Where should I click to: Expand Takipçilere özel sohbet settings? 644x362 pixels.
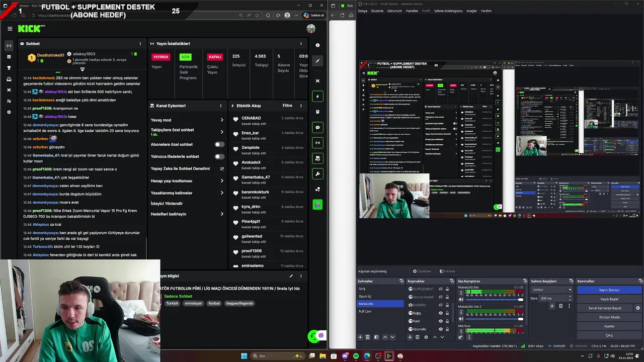(222, 132)
